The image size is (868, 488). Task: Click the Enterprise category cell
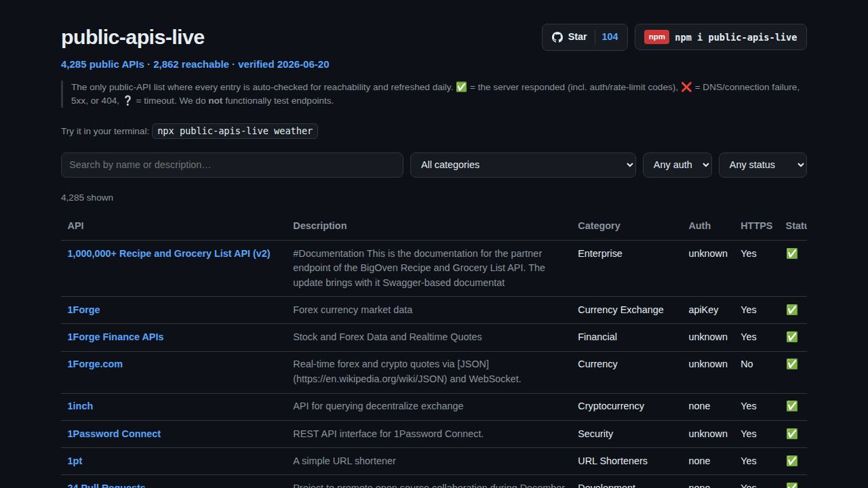[x=599, y=253]
